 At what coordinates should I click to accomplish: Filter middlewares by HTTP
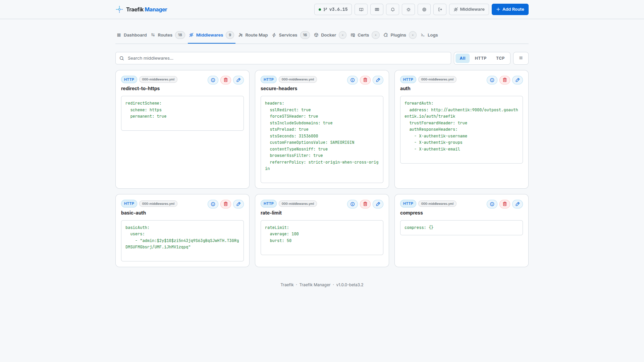(481, 58)
